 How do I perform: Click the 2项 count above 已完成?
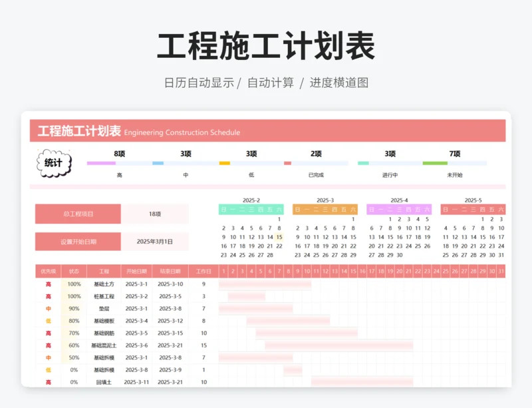[x=316, y=154]
